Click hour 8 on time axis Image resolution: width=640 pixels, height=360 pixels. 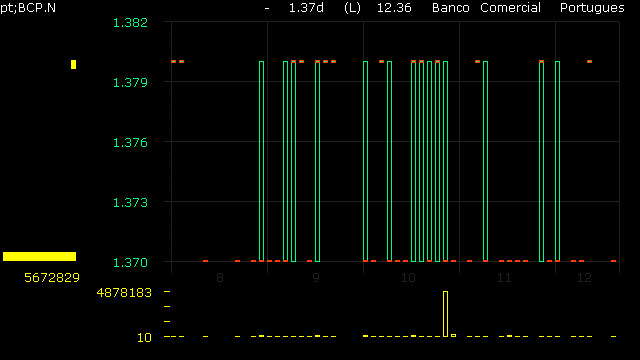point(220,278)
